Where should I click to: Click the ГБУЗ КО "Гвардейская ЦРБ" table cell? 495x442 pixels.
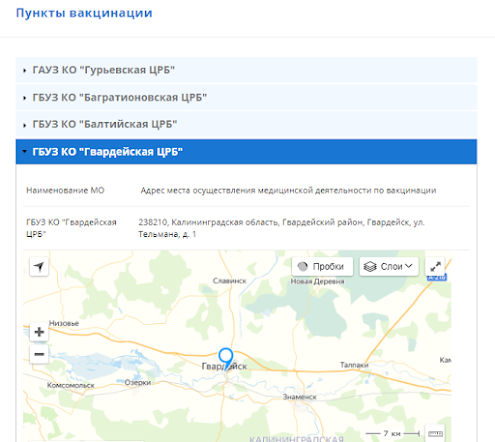pos(71,228)
